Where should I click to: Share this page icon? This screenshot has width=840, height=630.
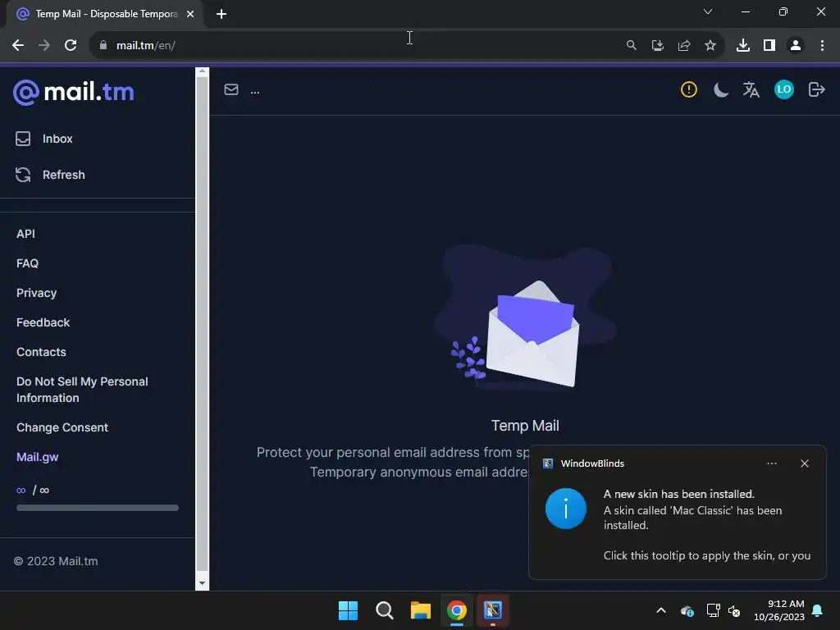684,46
